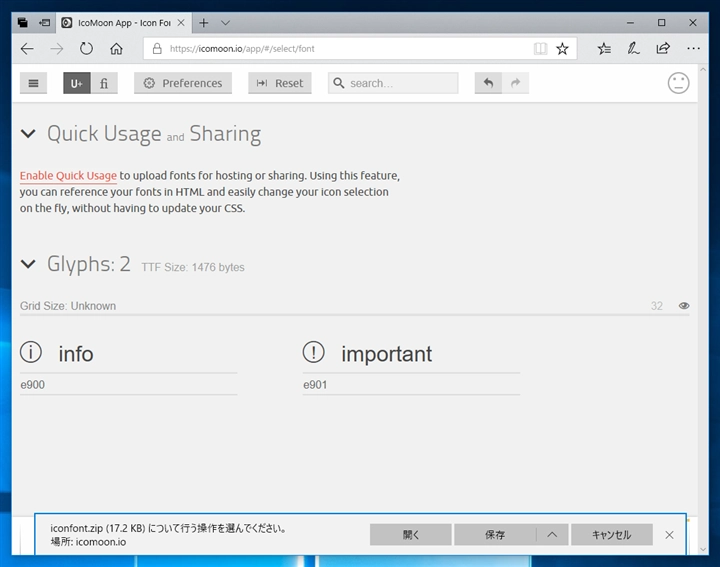The image size is (720, 567).
Task: Edit the info glyph name field
Action: click(x=147, y=354)
